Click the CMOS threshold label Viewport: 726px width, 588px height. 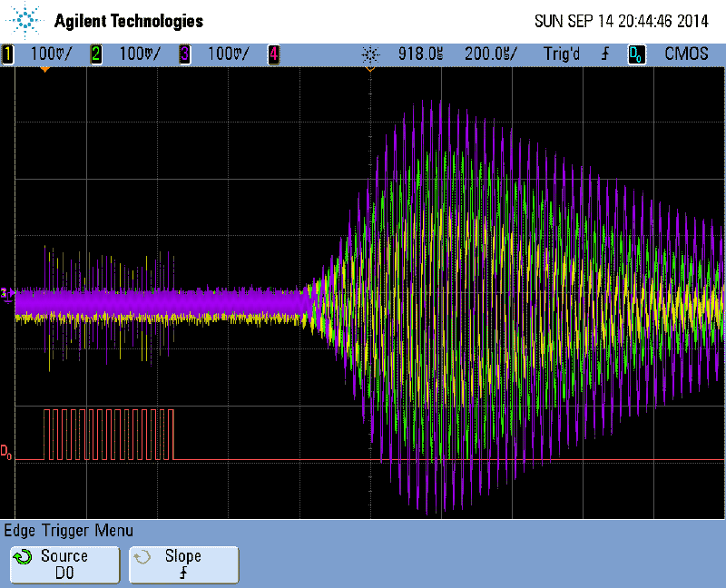click(686, 54)
